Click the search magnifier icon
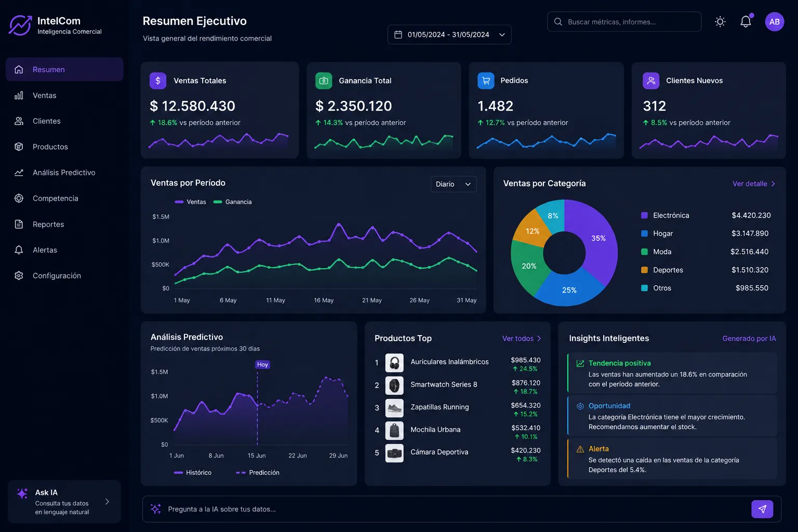The width and height of the screenshot is (798, 532). coord(558,22)
